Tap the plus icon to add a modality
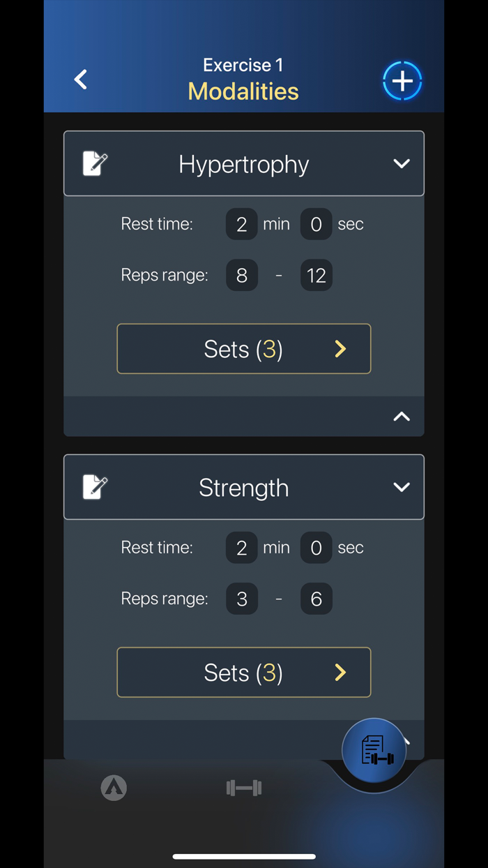The image size is (488, 868). [x=402, y=80]
